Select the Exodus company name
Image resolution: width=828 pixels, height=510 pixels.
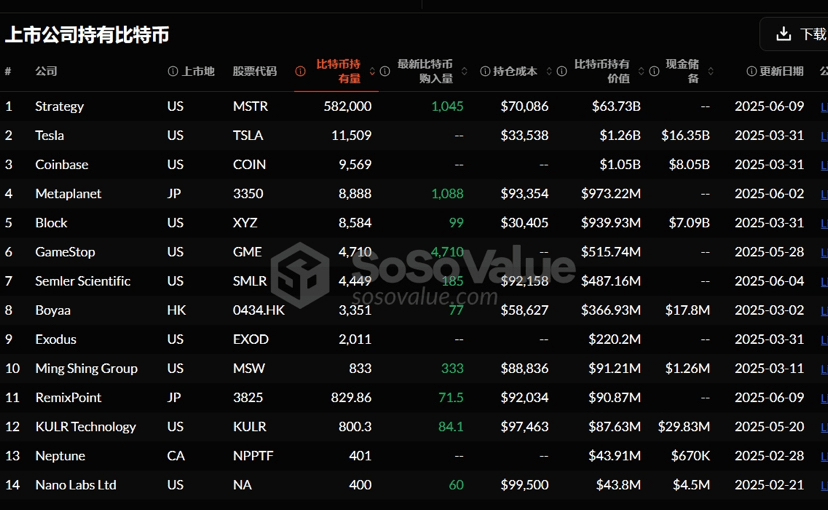(x=55, y=339)
